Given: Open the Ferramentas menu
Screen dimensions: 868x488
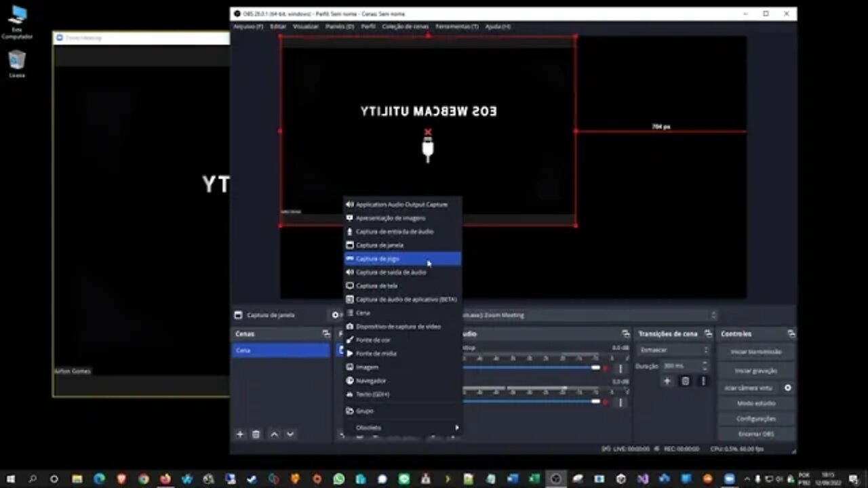Looking at the screenshot, I should (x=457, y=26).
